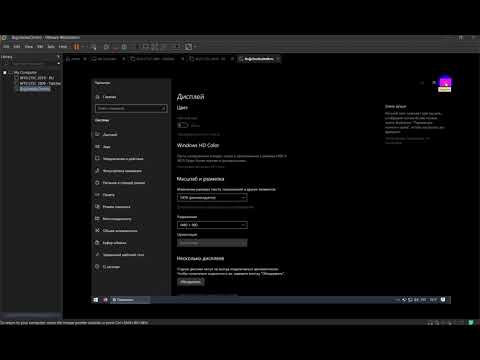Open Питание и спящий режим page
Viewport: 480px width, 360px height.
[131, 183]
